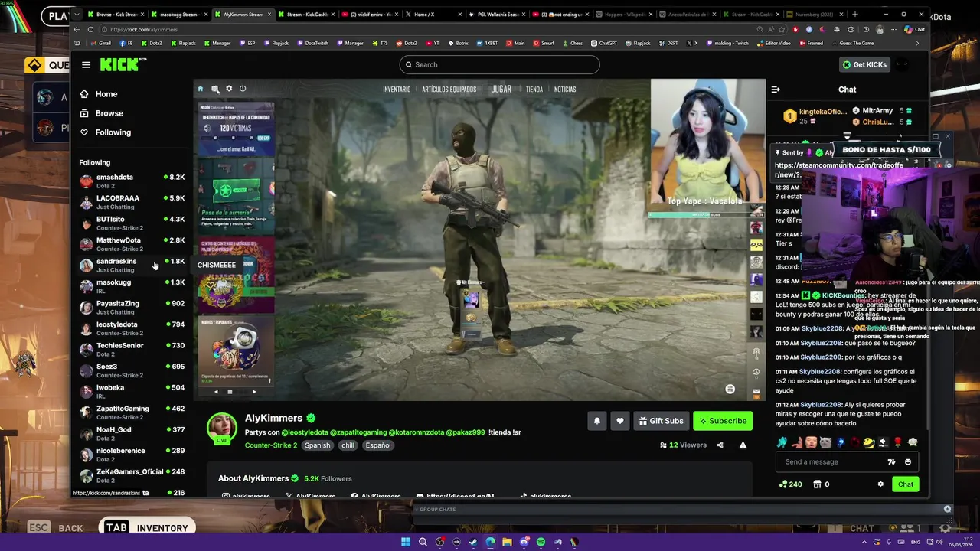This screenshot has width=980, height=551.
Task: Open sandraskins channel in Following list
Action: pos(132,265)
